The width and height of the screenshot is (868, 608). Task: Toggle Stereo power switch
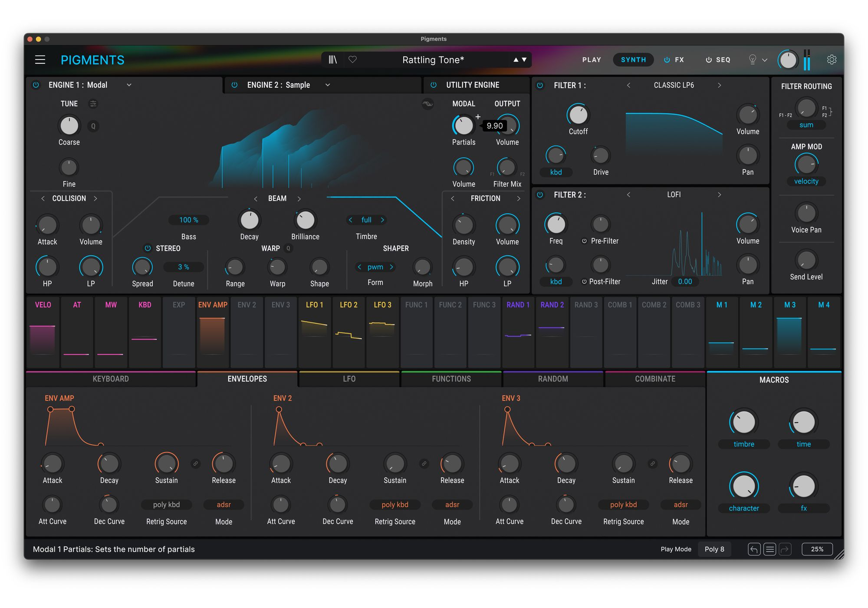[148, 248]
